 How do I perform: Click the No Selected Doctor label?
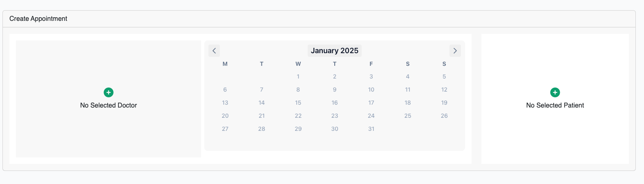(x=109, y=105)
